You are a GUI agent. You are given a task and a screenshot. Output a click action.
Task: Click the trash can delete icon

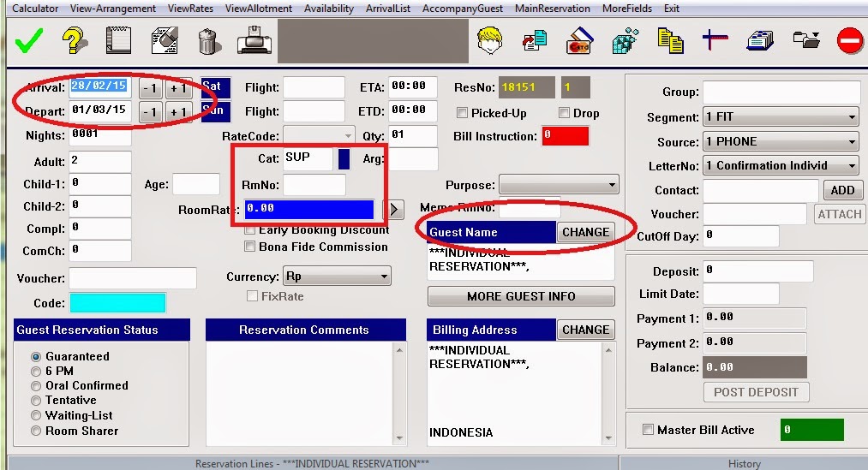209,41
